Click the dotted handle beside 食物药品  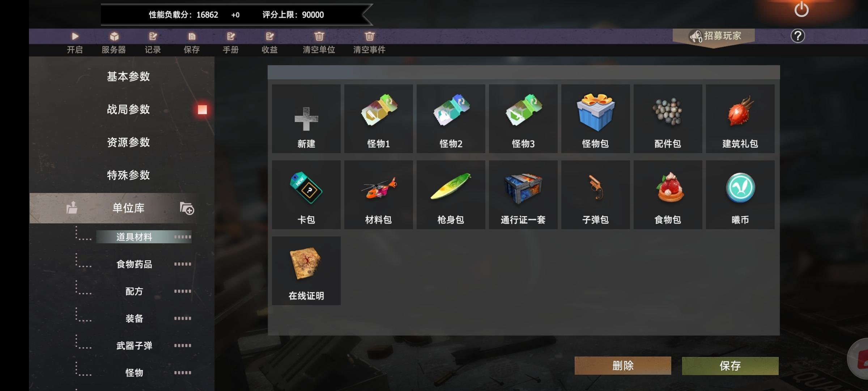pos(182,264)
